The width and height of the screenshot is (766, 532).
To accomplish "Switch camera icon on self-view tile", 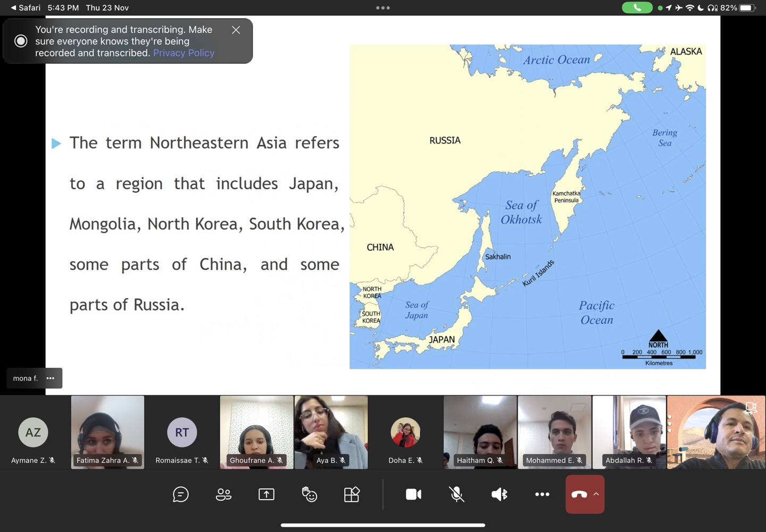I will tap(751, 408).
